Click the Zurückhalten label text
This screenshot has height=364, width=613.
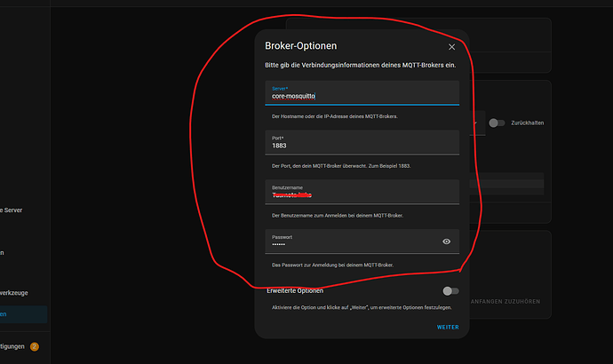pos(529,123)
